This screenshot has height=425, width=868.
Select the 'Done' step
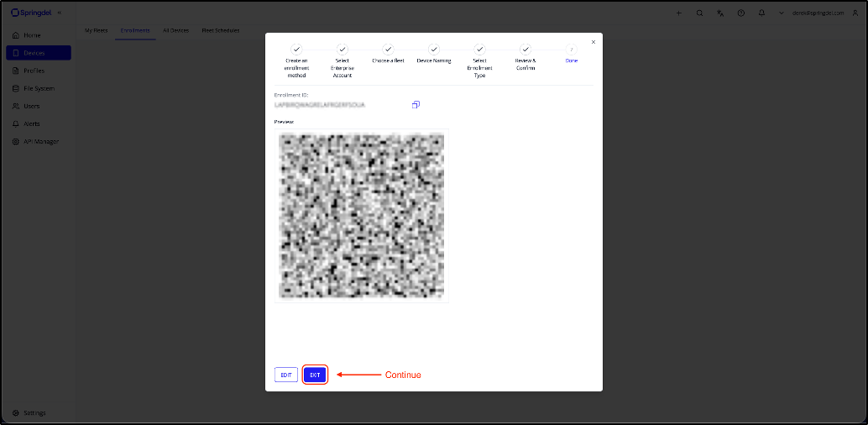coord(572,55)
